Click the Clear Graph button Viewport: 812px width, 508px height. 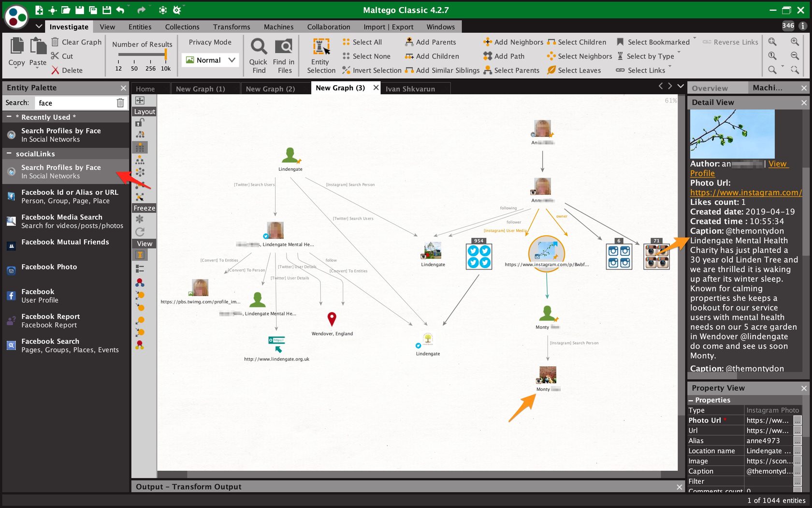tap(77, 42)
